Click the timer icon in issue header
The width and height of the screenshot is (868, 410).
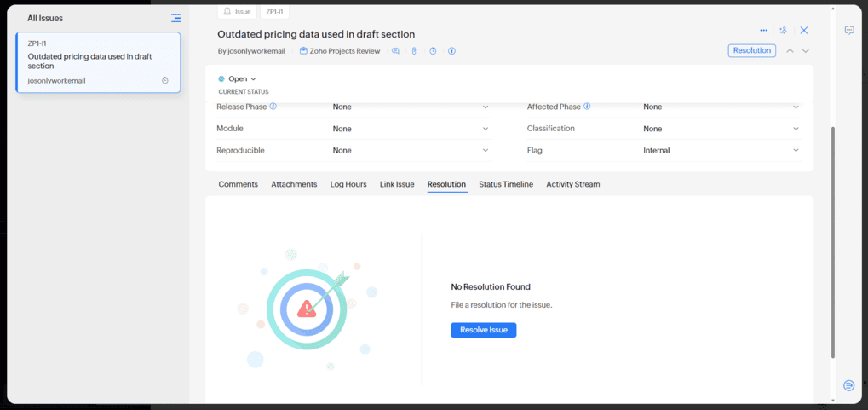click(433, 51)
